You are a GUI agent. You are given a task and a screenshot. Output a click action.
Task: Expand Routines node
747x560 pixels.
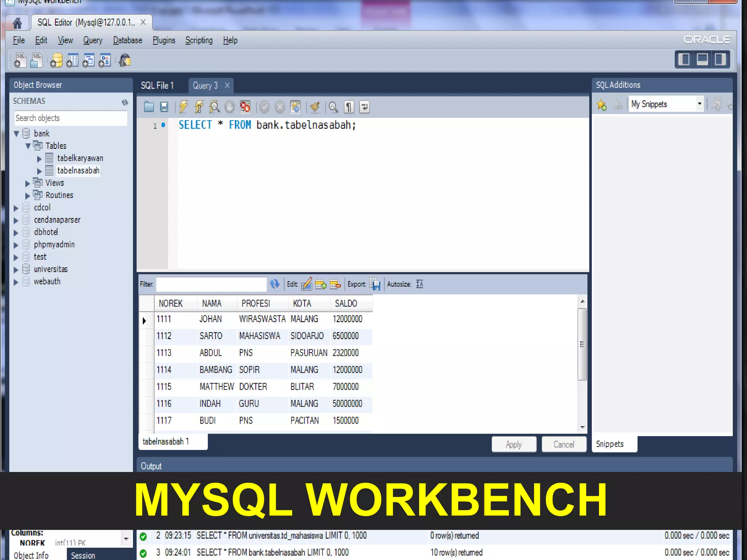point(27,196)
